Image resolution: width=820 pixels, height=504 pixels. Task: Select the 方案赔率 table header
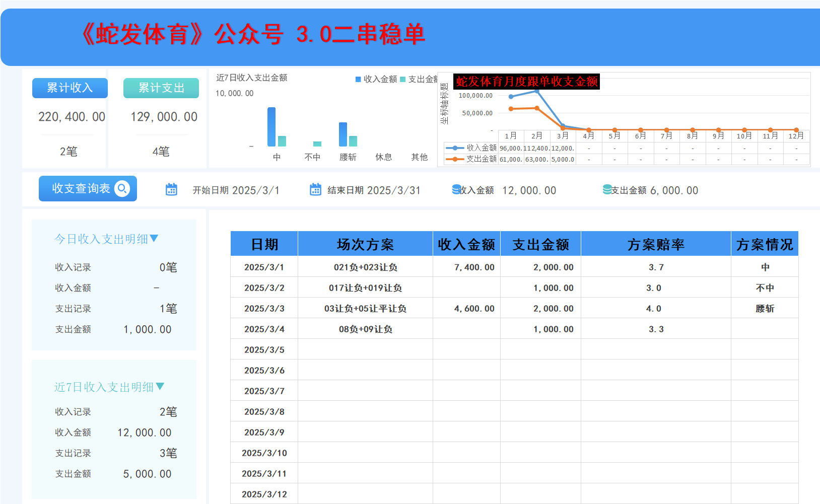click(x=655, y=244)
